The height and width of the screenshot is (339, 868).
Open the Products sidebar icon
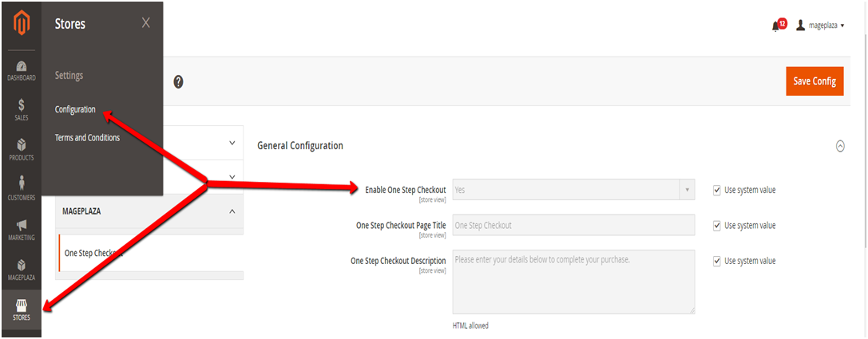pos(22,149)
